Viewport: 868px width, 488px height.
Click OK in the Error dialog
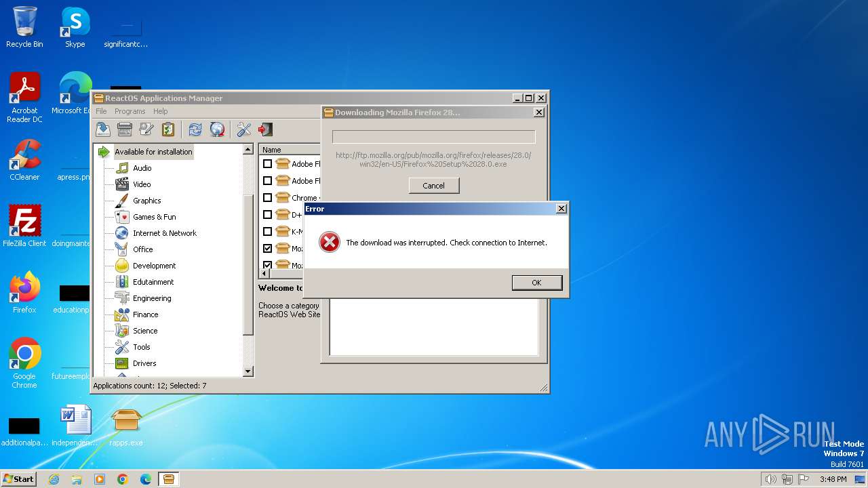(x=536, y=283)
